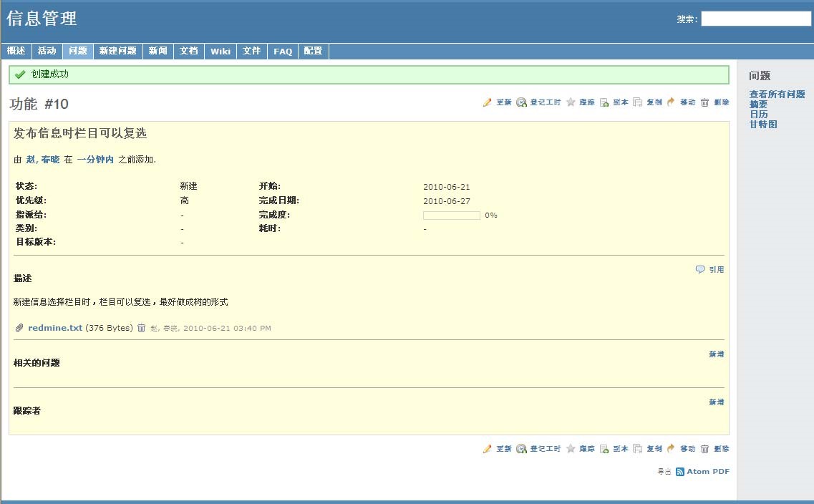Click the 0% completion value
814x504 pixels.
click(x=491, y=215)
